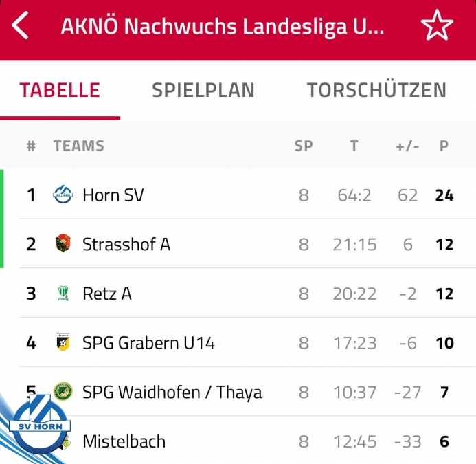Screen dimensions: 476x464
Task: Click the SPG Waidhofen / Thaya crest
Action: [x=63, y=391]
